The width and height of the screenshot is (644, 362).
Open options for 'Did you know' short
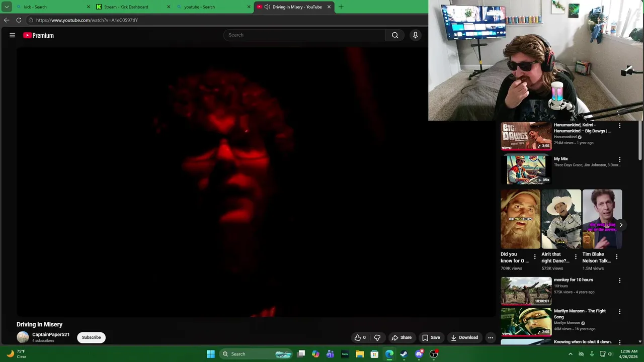(535, 257)
